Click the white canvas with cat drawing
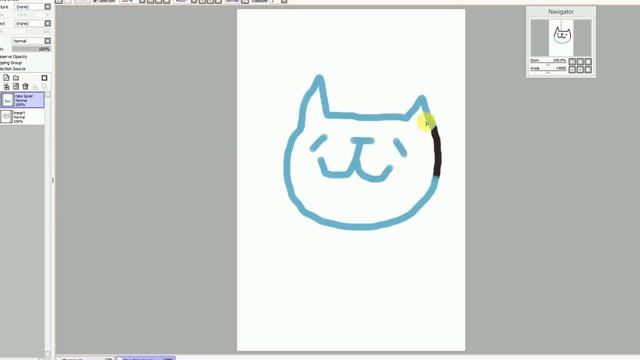640x360 pixels. tap(351, 180)
